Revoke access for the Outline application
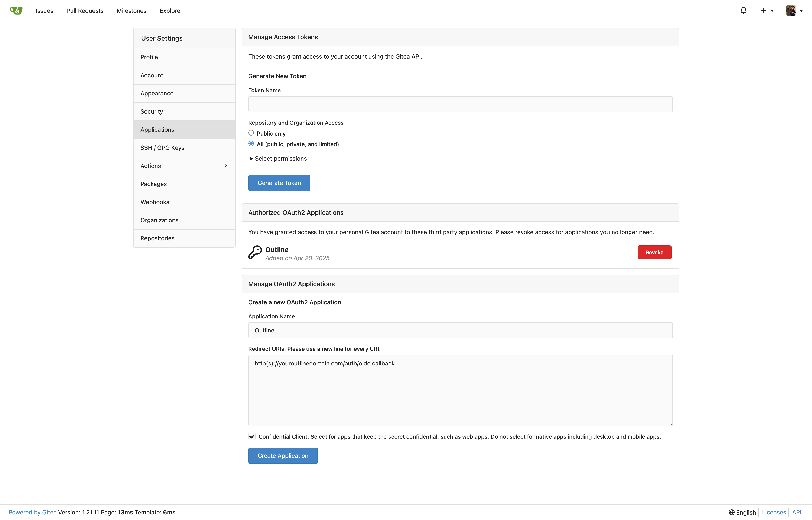 point(654,252)
